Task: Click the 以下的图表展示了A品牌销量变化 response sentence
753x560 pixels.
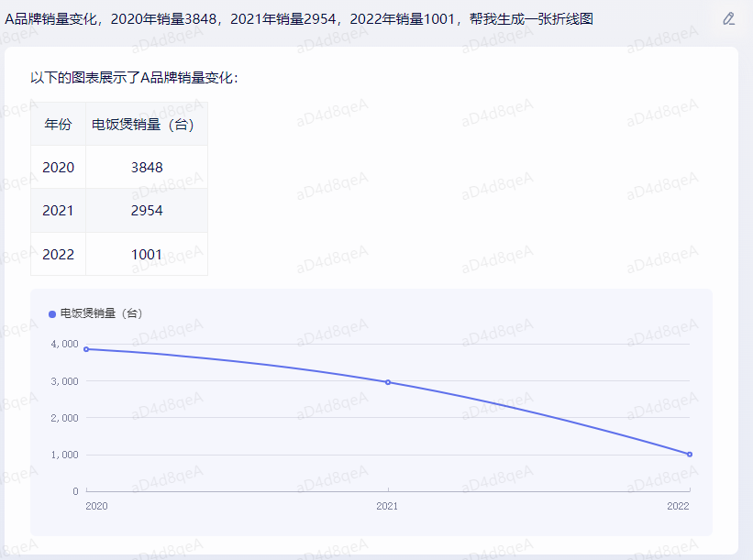Action: click(x=135, y=78)
